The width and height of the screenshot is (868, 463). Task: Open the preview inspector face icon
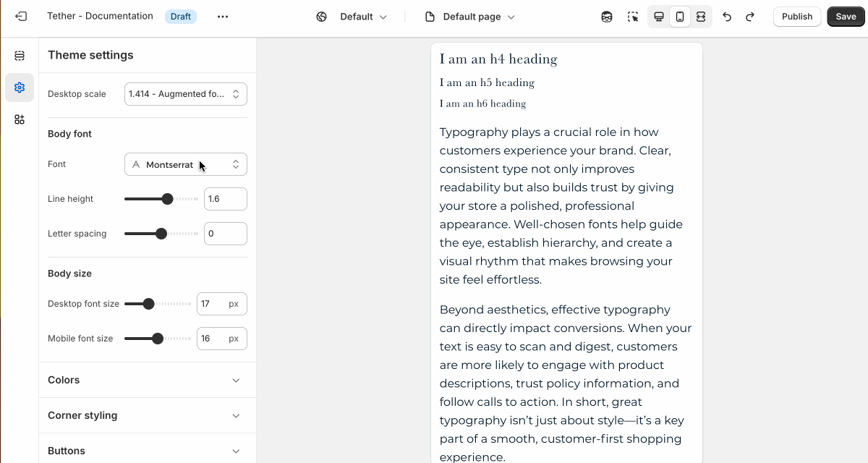(607, 17)
